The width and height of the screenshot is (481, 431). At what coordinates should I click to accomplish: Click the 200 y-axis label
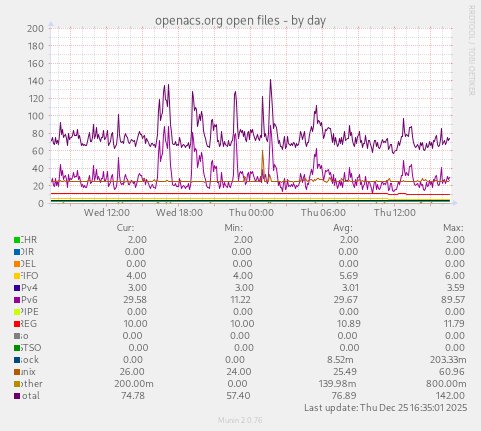point(35,29)
